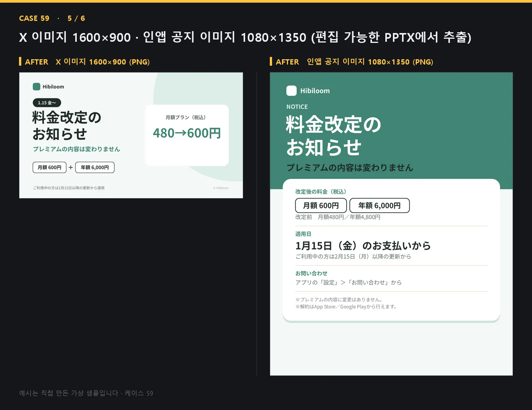Image resolution: width=532 pixels, height=410 pixels.
Task: Click the '適用日' heading
Action: (303, 234)
